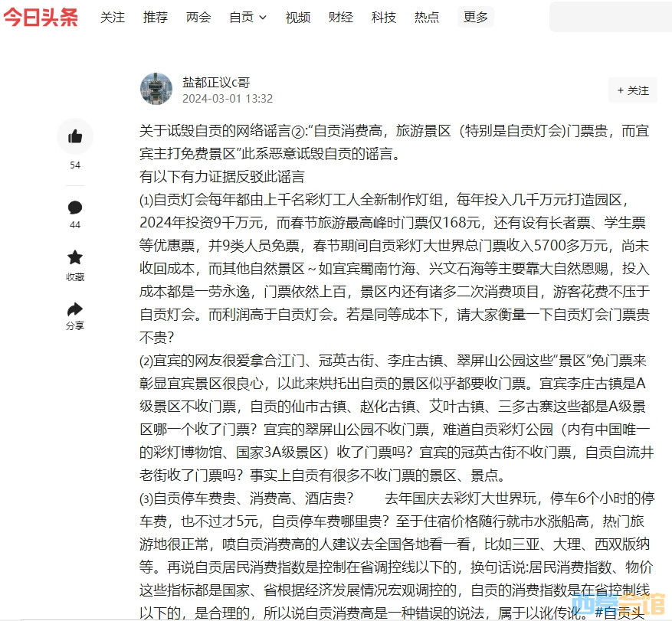Open author avatar of 盐都正议c哥
The image size is (672, 621).
tap(156, 90)
